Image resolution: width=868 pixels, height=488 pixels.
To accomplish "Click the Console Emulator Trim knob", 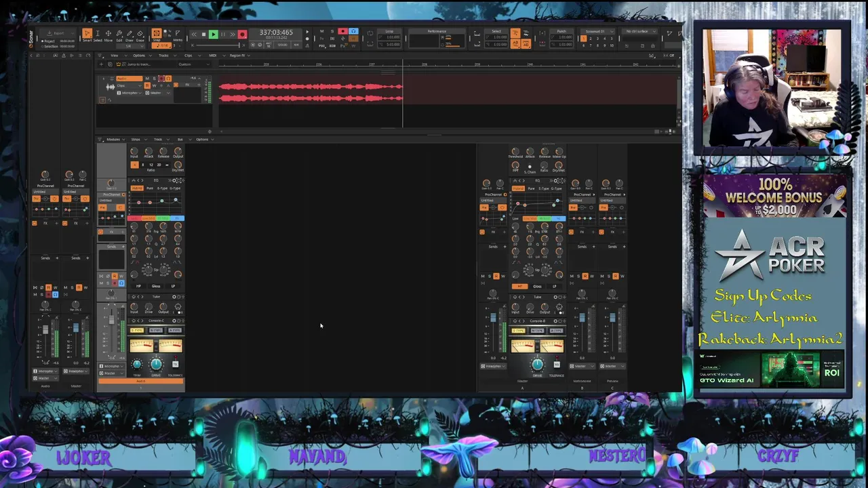I will pos(137,364).
